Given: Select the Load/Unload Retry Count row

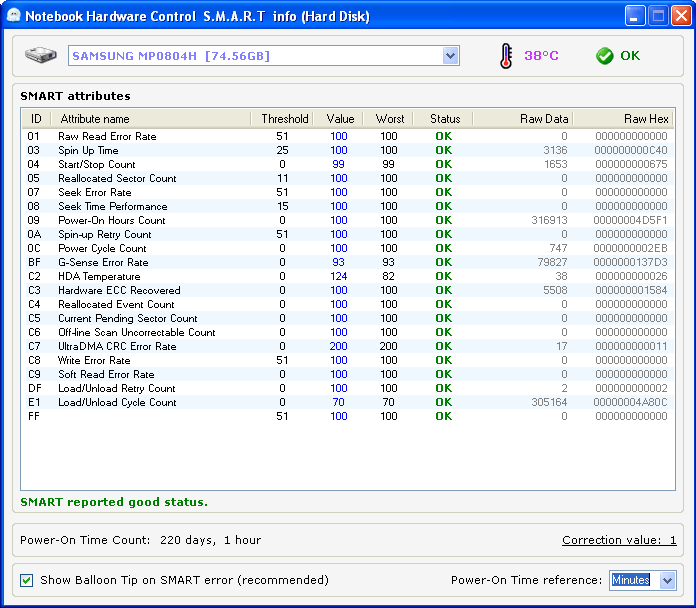Looking at the screenshot, I should 348,388.
